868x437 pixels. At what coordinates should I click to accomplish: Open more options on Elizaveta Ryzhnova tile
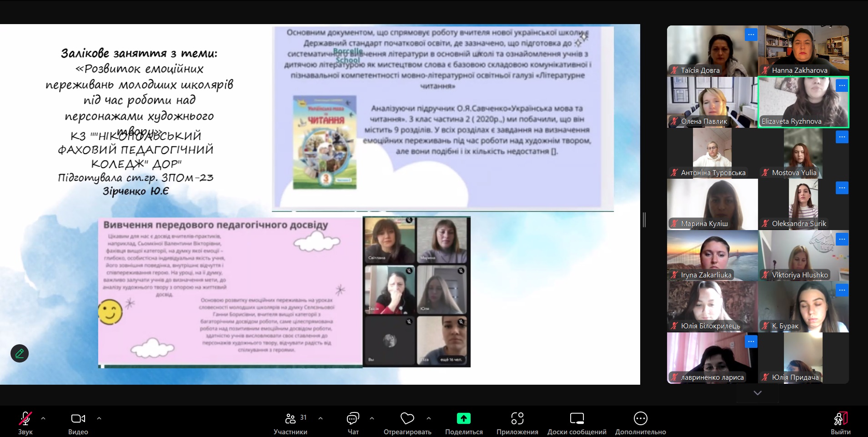coord(842,85)
